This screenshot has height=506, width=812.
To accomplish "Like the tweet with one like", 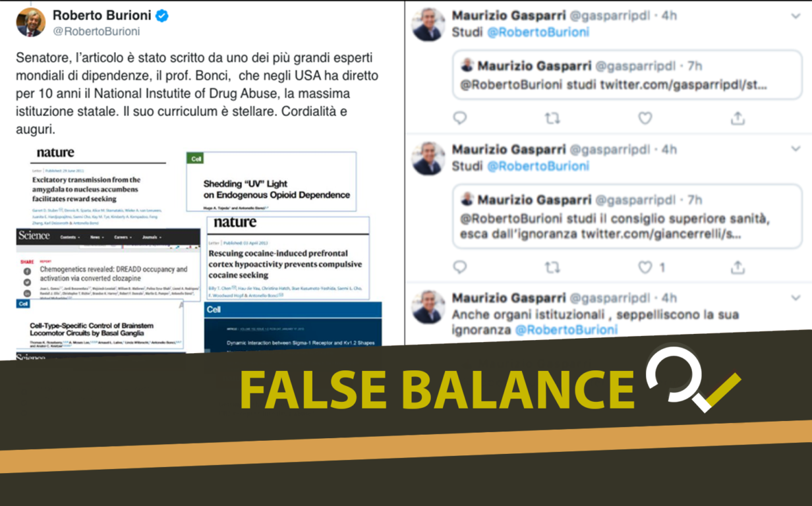I will pos(645,267).
